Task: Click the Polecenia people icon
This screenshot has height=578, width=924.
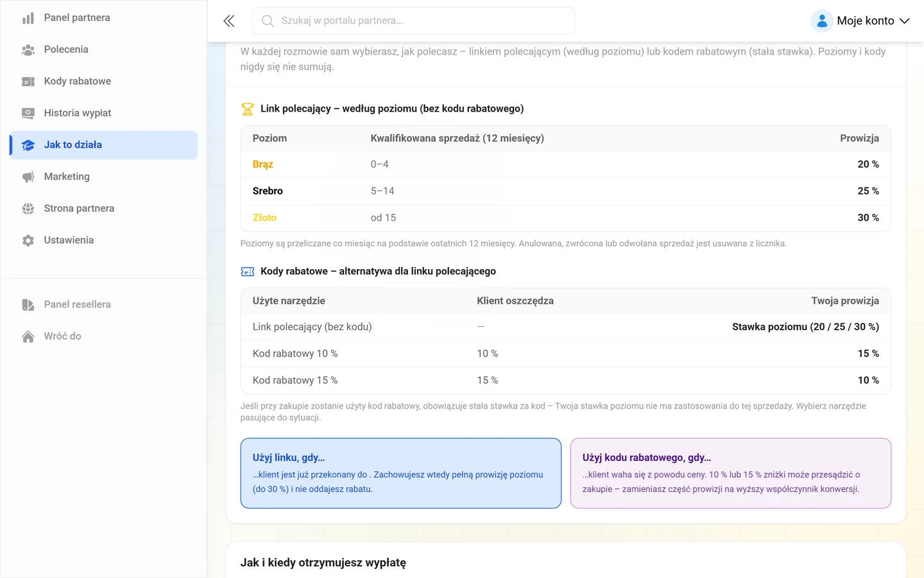Action: [x=28, y=49]
